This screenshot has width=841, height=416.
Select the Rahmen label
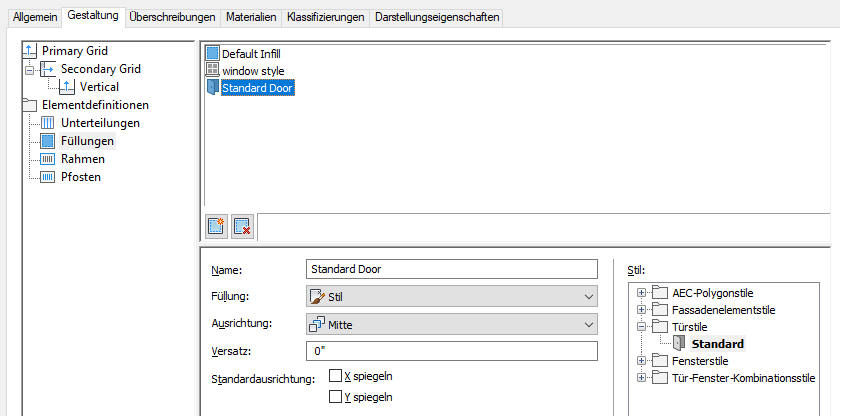(x=83, y=159)
